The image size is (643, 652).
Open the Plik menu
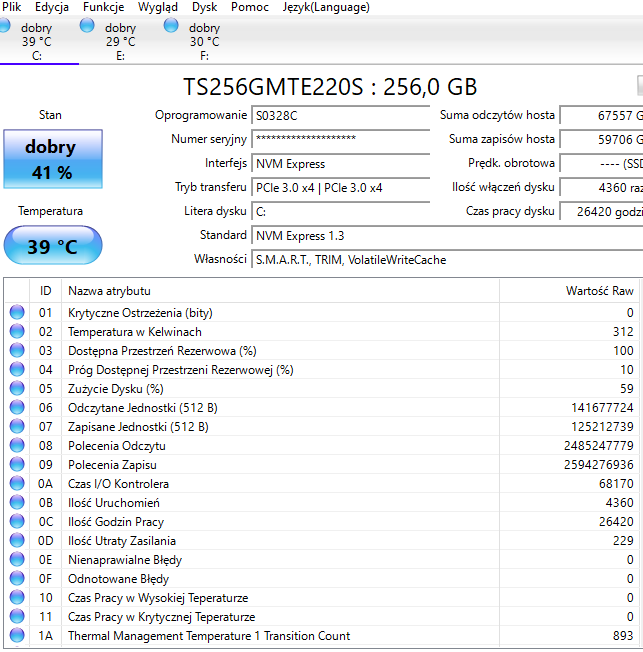(x=12, y=7)
